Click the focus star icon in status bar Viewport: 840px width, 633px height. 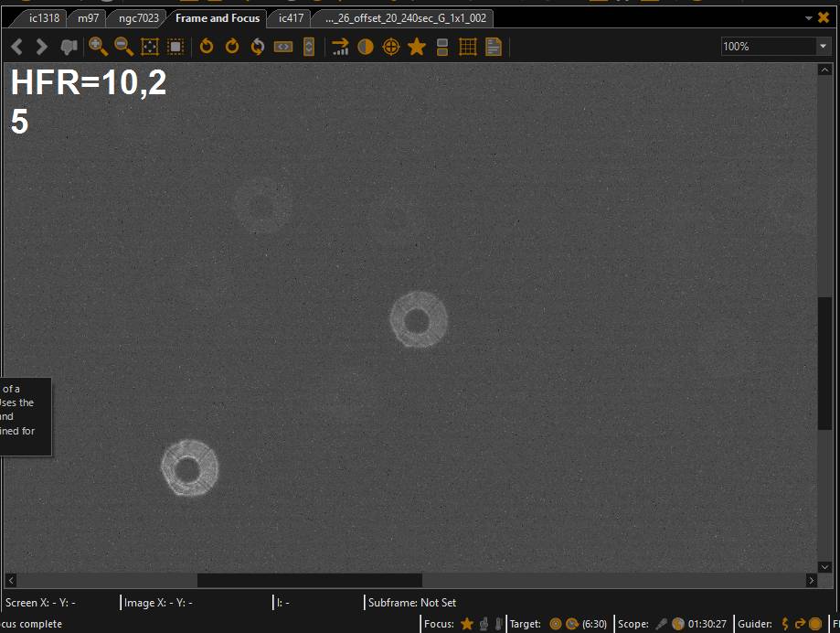pos(467,624)
